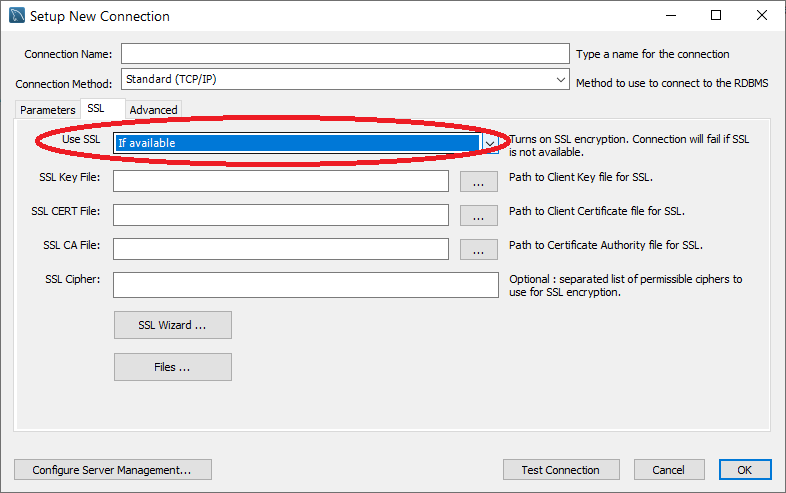
Task: Cancel the new connection setup
Action: (x=668, y=470)
